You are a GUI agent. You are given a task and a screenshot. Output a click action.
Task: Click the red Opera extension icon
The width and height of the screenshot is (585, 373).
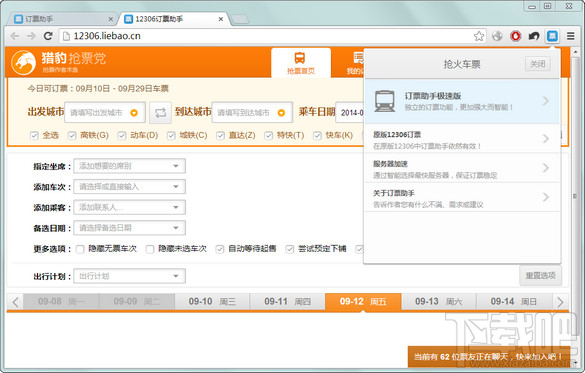click(516, 36)
